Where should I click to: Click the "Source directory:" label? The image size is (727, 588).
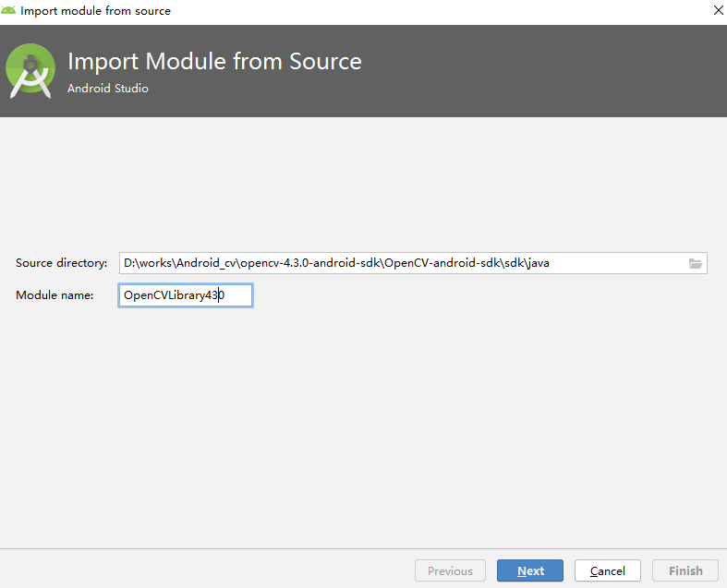[x=61, y=263]
